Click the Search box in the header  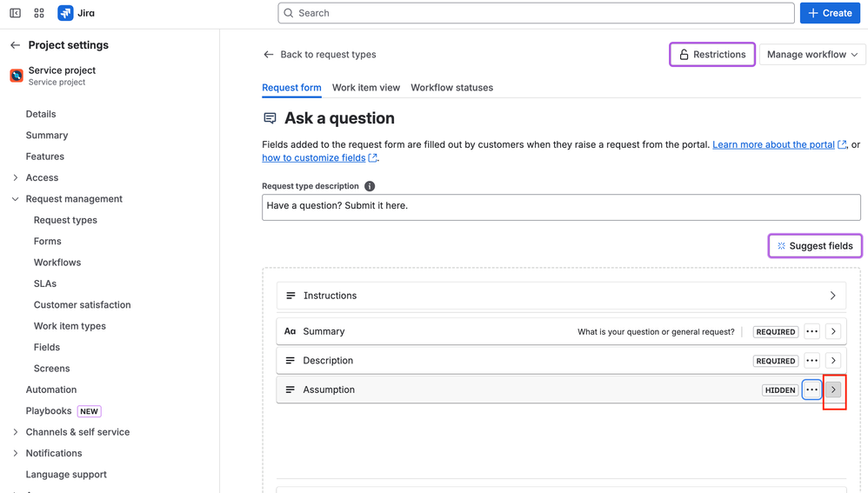pos(536,13)
